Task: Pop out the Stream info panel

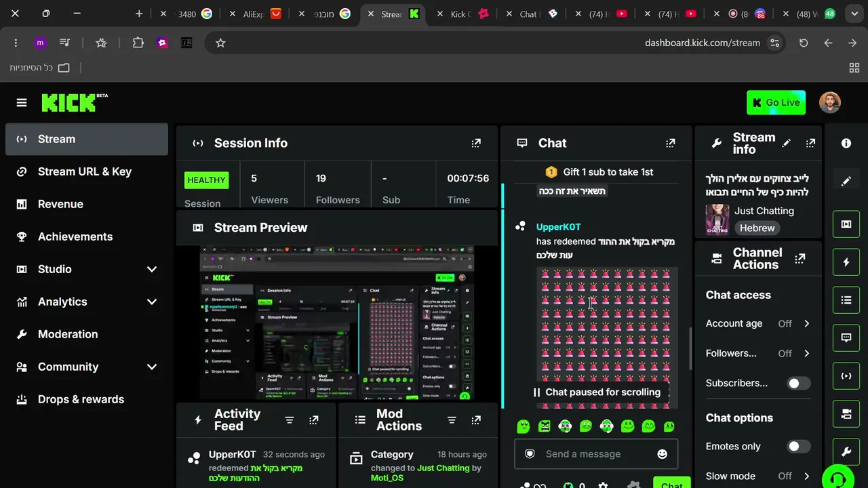Action: (x=810, y=143)
